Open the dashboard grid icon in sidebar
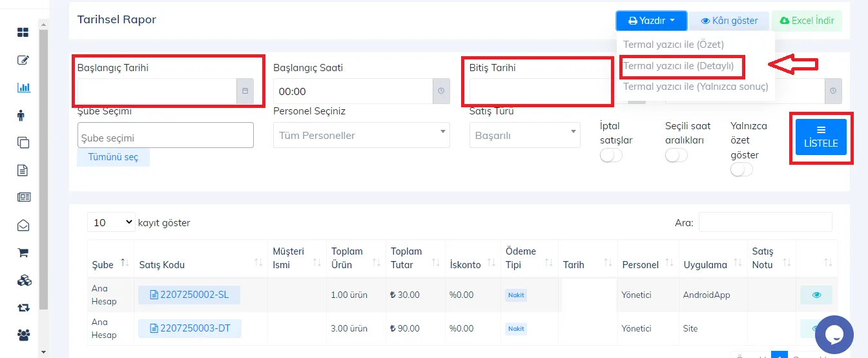 pos(23,32)
